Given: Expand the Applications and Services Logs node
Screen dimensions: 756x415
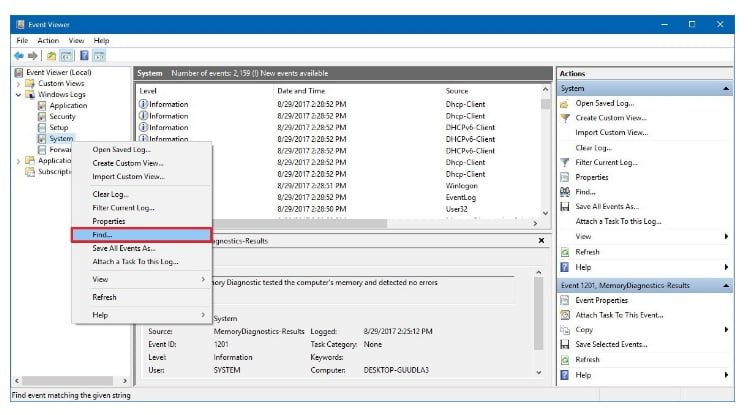Looking at the screenshot, I should pyautogui.click(x=18, y=161).
